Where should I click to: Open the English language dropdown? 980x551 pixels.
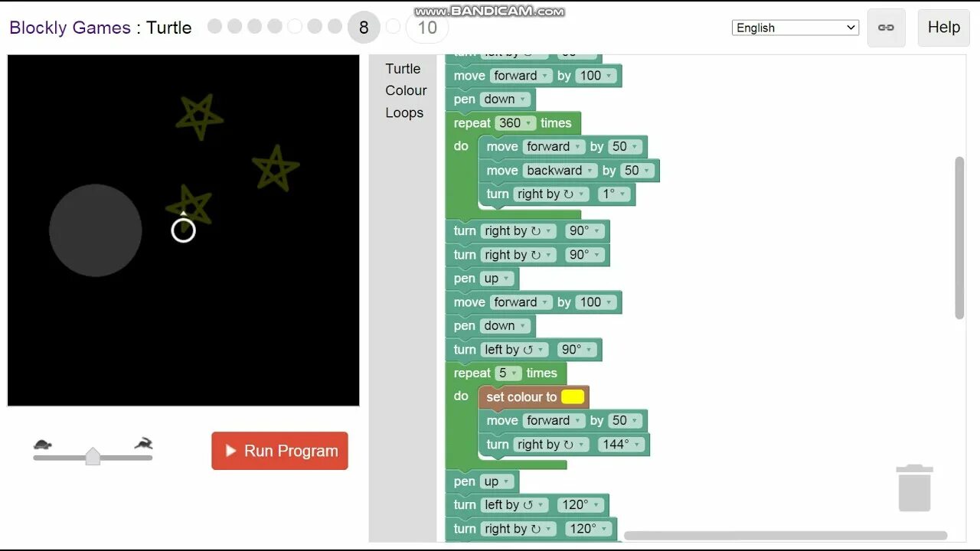click(x=795, y=28)
